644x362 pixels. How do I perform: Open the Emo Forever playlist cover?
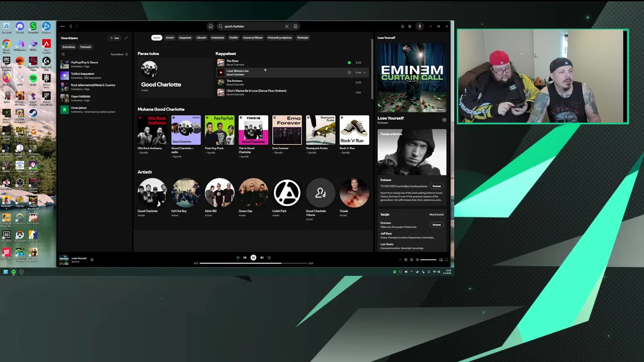[x=287, y=130]
